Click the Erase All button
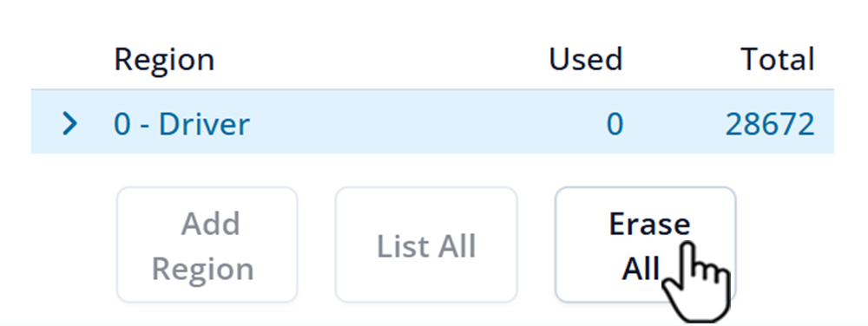 tap(646, 244)
